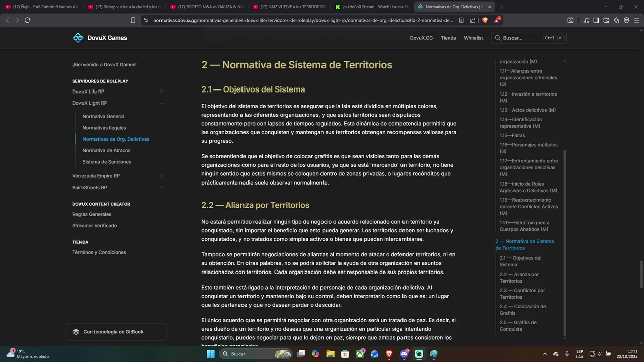Click the address bar URL
This screenshot has height=362, width=644.
click(x=303, y=20)
